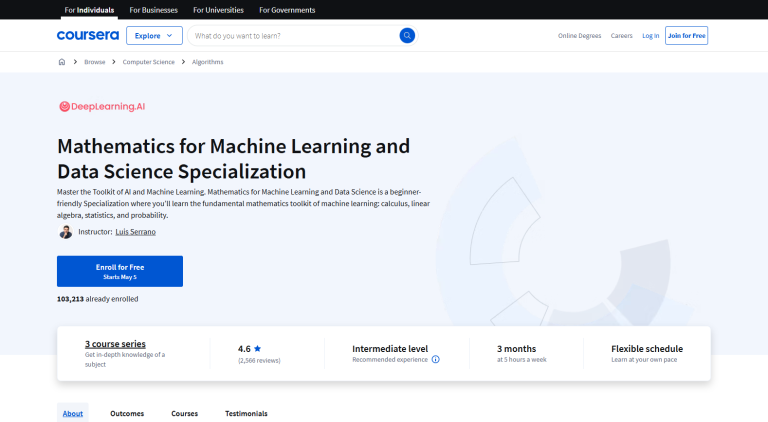The width and height of the screenshot is (768, 422).
Task: Open the 3 course series link
Action: pyautogui.click(x=115, y=344)
